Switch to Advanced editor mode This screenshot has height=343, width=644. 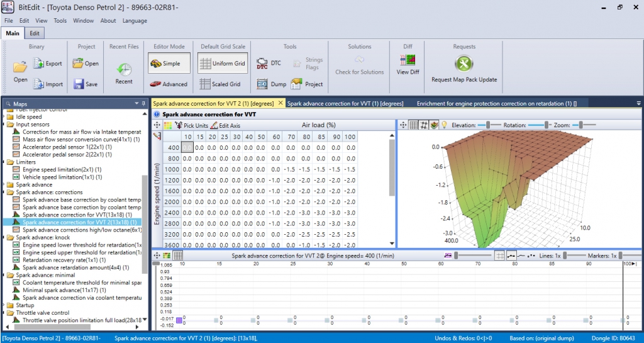169,84
